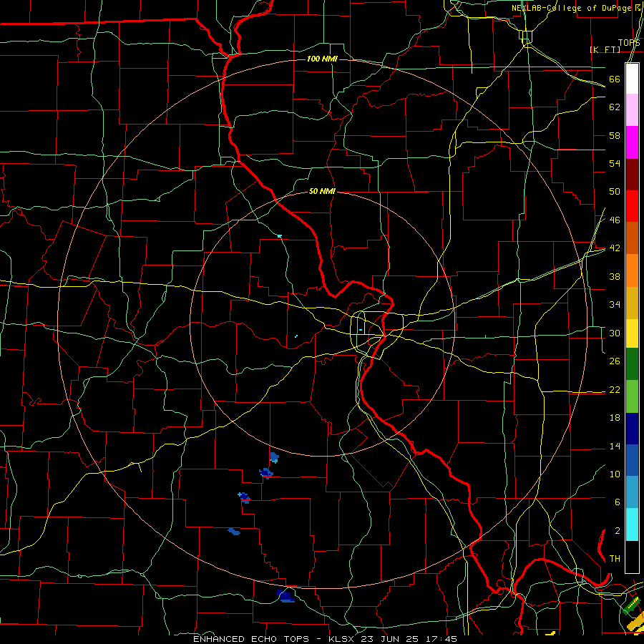The width and height of the screenshot is (644, 644).
Task: Click the bright yellow legend swatch
Action: tap(632, 333)
